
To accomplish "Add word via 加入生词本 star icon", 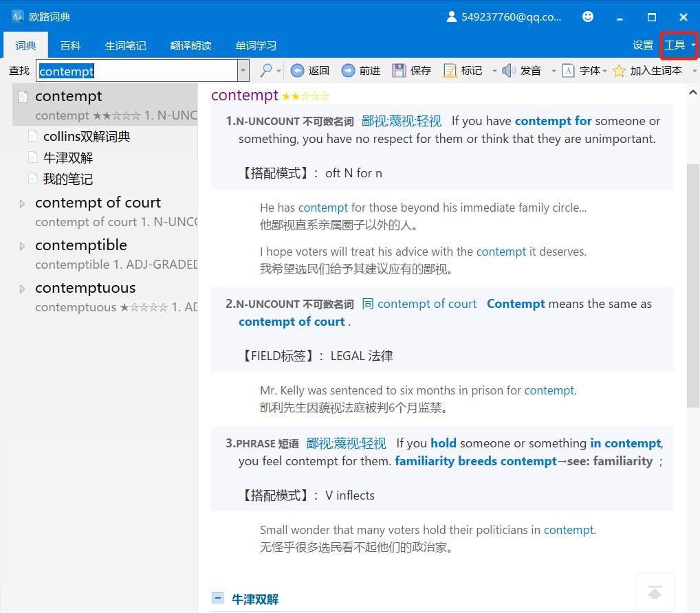I will 619,70.
